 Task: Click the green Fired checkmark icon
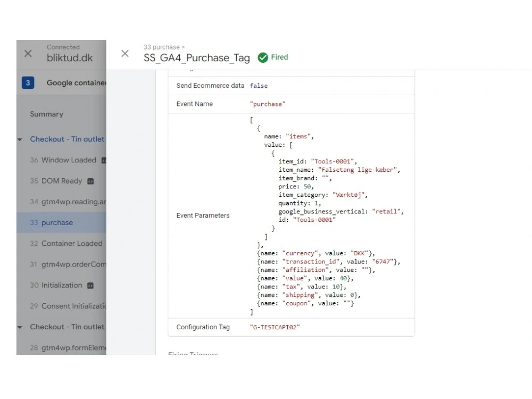[x=263, y=57]
